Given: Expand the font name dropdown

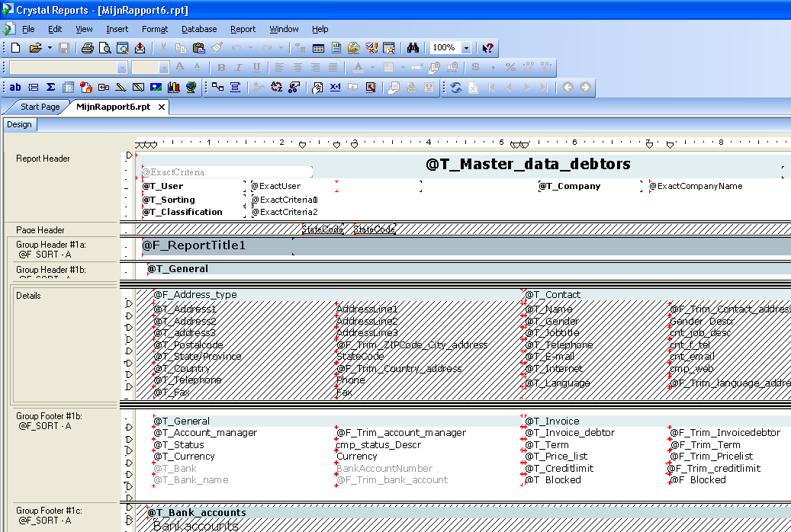Looking at the screenshot, I should [x=122, y=68].
